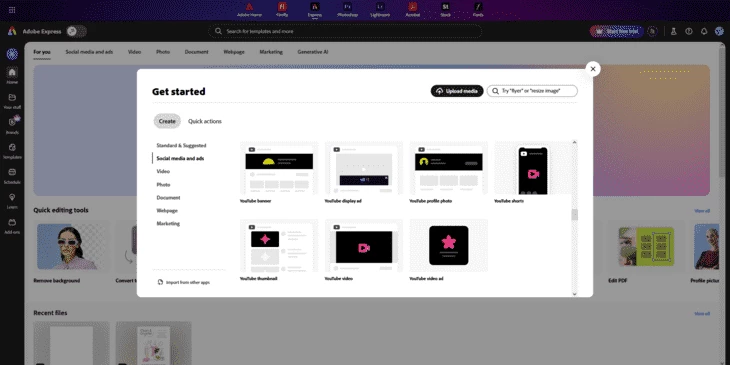Open Templates in the sidebar
The image size is (730, 365).
pyautogui.click(x=12, y=151)
